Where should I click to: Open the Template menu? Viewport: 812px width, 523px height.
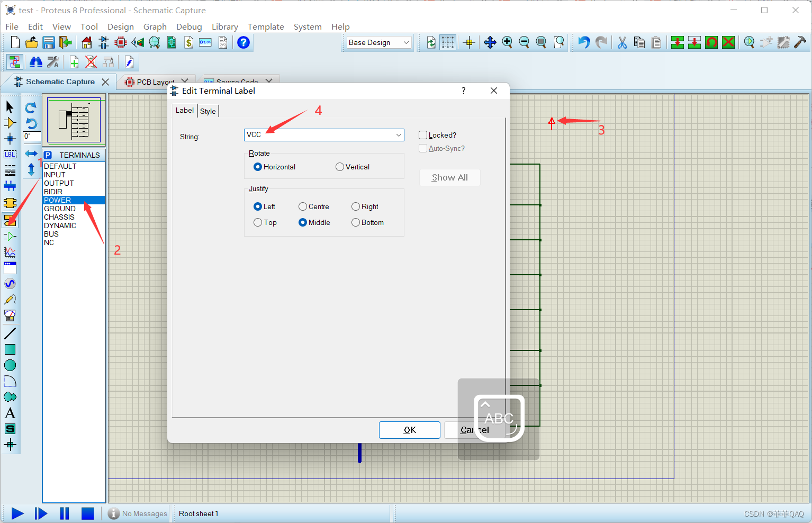[x=266, y=26]
